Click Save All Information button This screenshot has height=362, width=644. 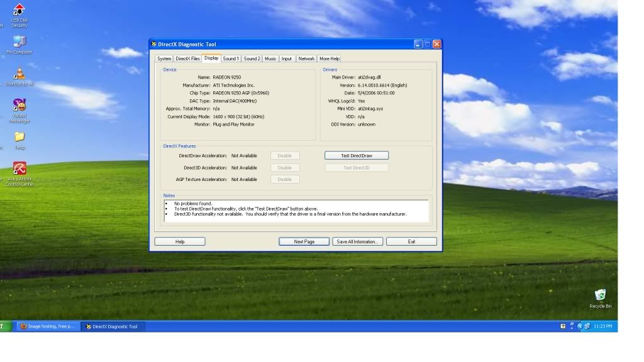click(x=357, y=241)
